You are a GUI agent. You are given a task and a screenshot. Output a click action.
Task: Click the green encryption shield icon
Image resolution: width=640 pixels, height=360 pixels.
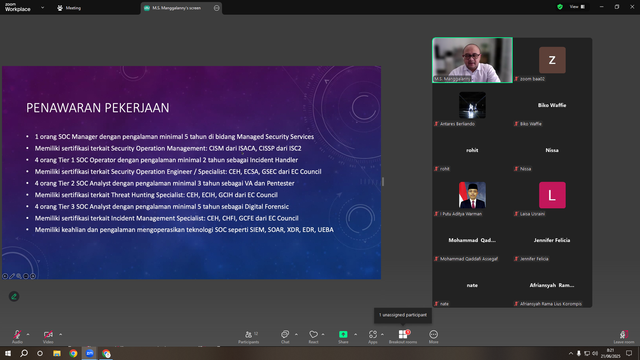[560, 7]
